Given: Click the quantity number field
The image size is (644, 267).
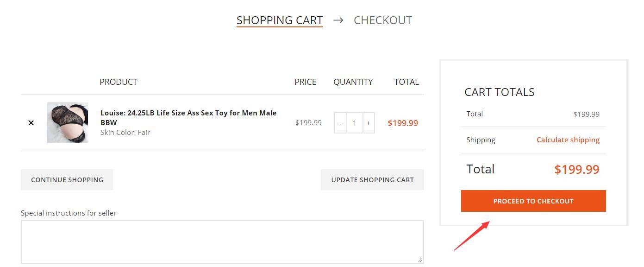Looking at the screenshot, I should pos(355,123).
